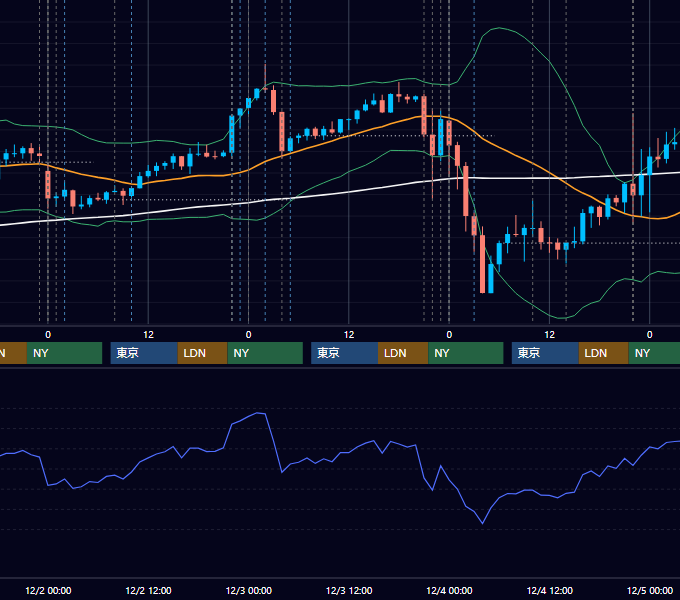Select the NY session block after 12/4 LDN
Viewport: 680px width, 600px height.
pyautogui.click(x=654, y=353)
